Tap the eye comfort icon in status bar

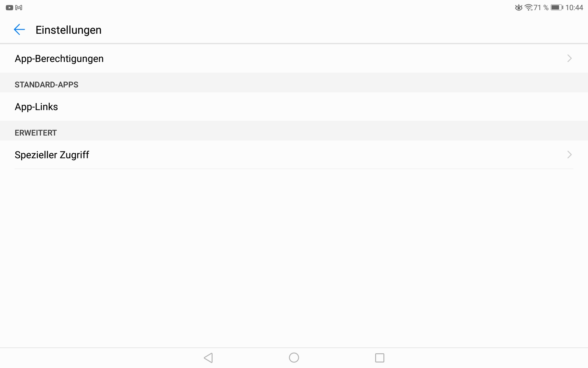tap(518, 8)
